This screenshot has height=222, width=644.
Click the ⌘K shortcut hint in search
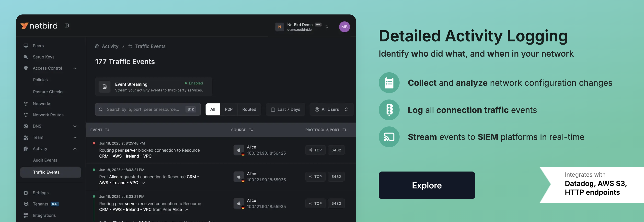191,110
